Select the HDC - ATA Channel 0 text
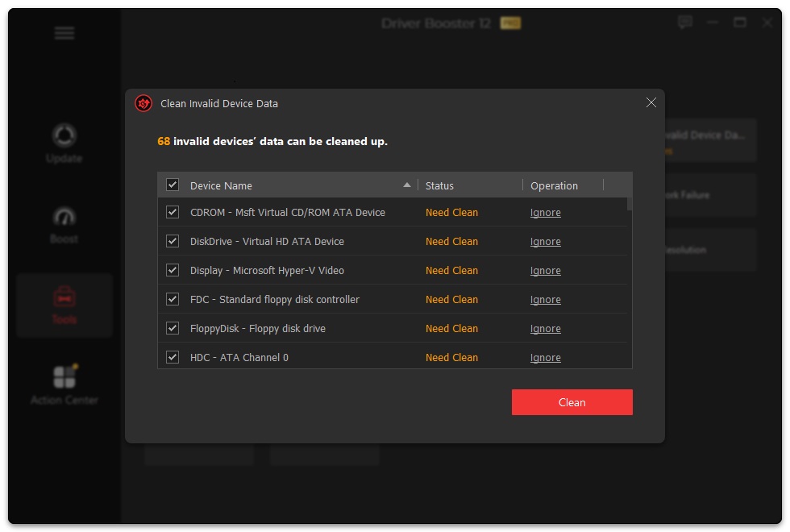This screenshot has height=532, width=790. [239, 358]
